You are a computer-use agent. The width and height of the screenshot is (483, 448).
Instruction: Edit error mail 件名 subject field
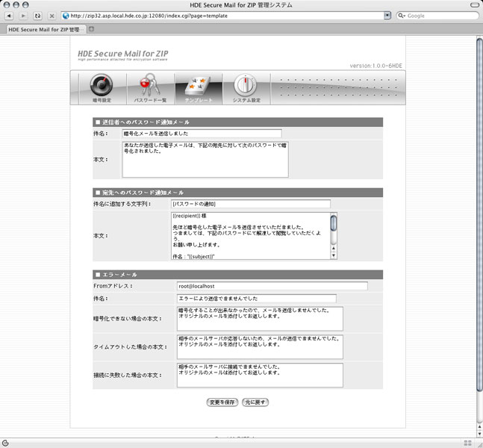[256, 298]
